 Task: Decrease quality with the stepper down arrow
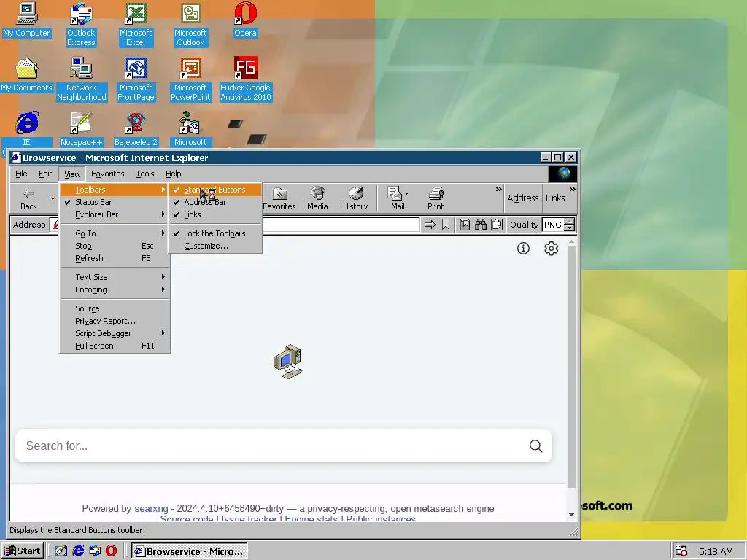pyautogui.click(x=569, y=228)
